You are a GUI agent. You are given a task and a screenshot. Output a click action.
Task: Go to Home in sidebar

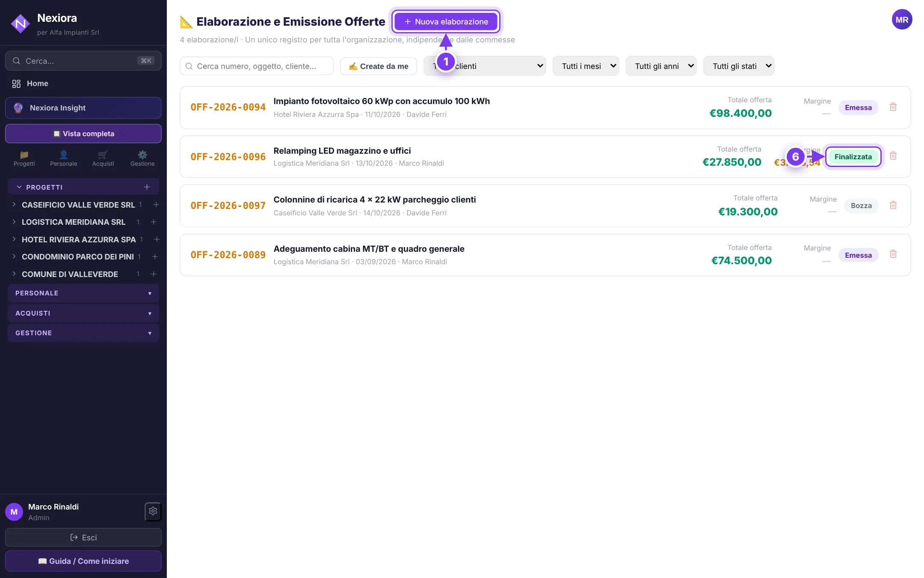click(83, 83)
